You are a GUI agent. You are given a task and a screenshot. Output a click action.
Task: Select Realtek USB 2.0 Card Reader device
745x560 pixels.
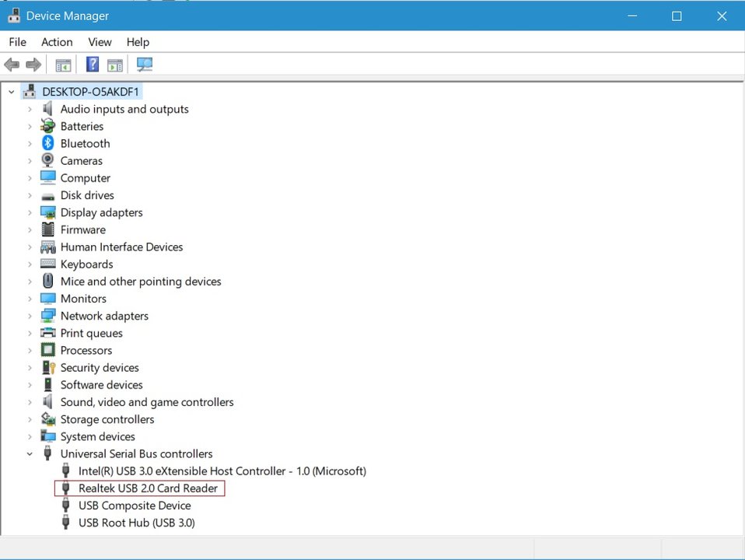tap(148, 488)
